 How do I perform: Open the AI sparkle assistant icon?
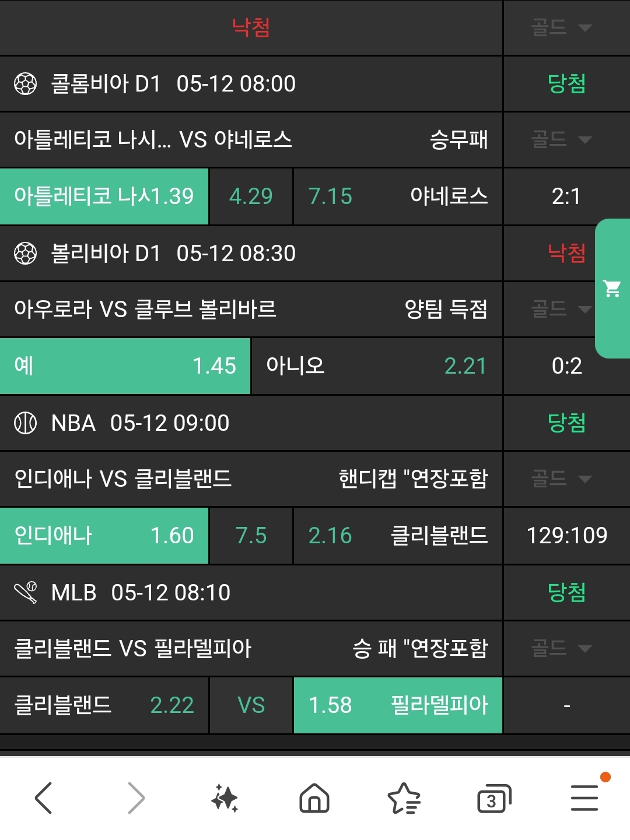tap(225, 798)
